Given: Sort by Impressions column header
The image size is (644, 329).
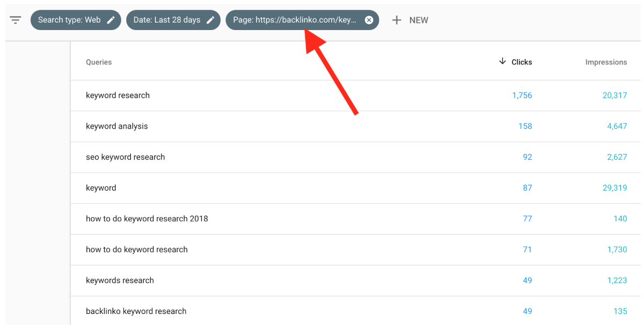Looking at the screenshot, I should (x=606, y=62).
